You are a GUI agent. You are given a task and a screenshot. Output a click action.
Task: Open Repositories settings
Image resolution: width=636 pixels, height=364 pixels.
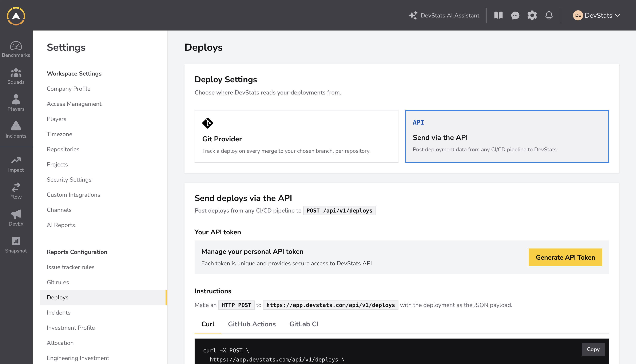pyautogui.click(x=63, y=149)
